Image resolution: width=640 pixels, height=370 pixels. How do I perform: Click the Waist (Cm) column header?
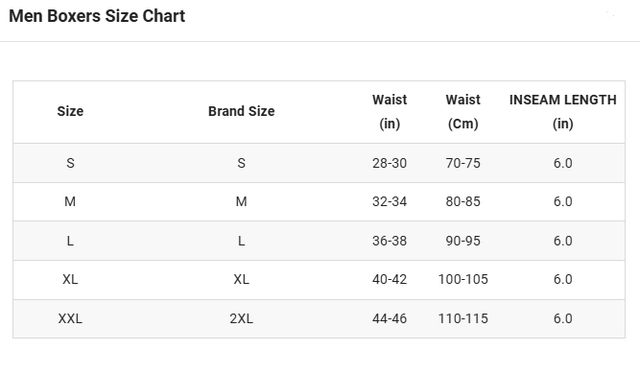pyautogui.click(x=463, y=112)
